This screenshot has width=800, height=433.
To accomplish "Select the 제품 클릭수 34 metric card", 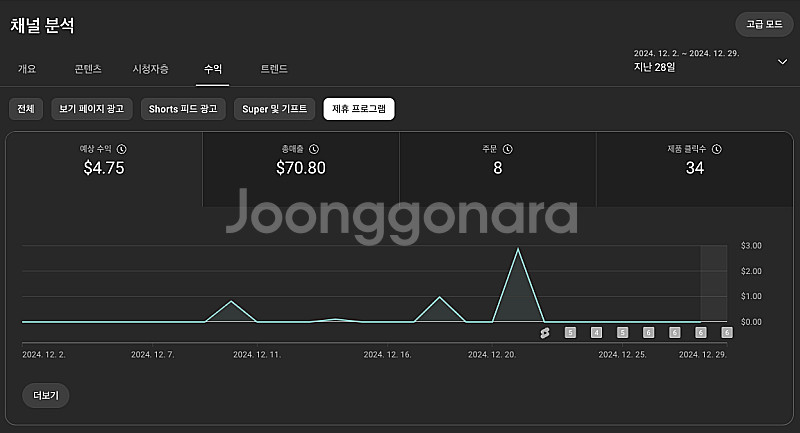I will pyautogui.click(x=694, y=169).
